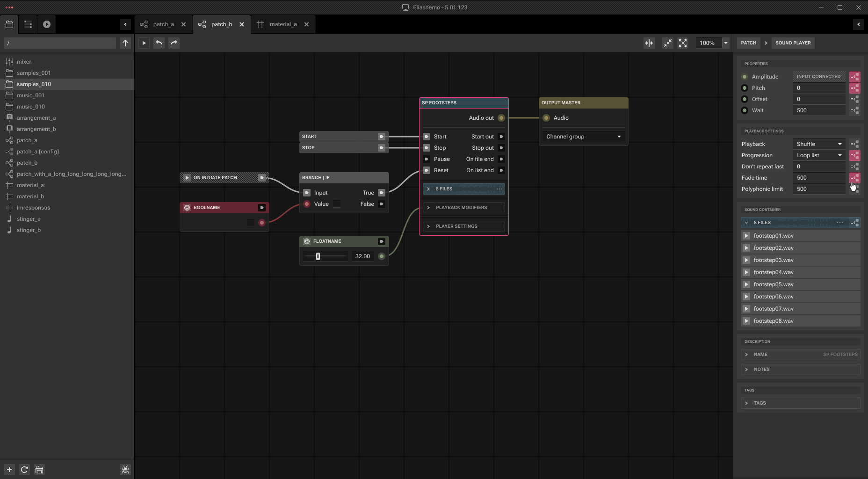Screen dimensions: 868x479
Task: Click the Fade time value field
Action: tap(819, 178)
